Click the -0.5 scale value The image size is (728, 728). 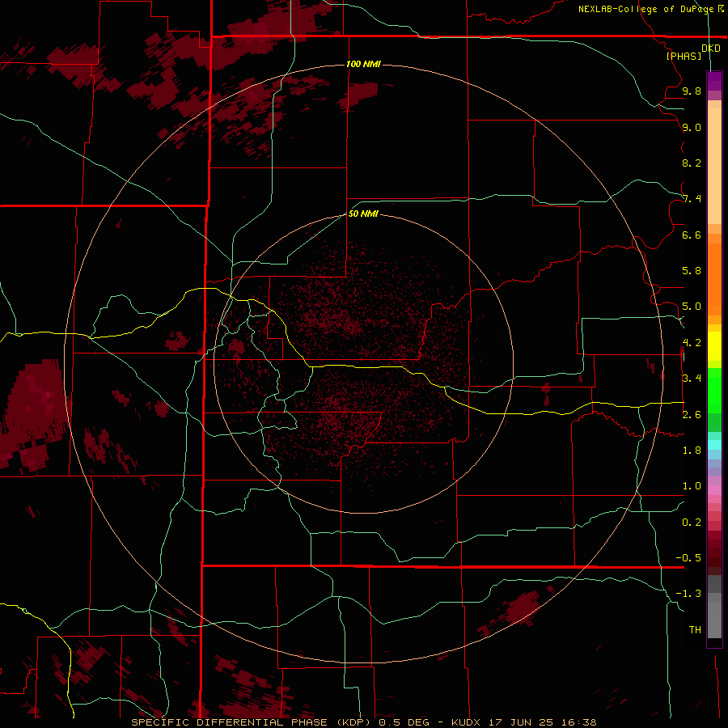(x=688, y=558)
